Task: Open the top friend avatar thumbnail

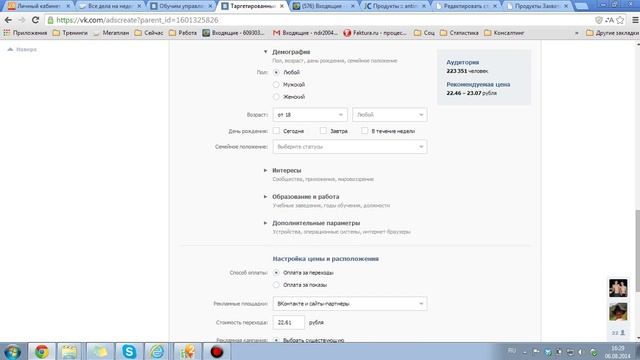Action: [618, 288]
